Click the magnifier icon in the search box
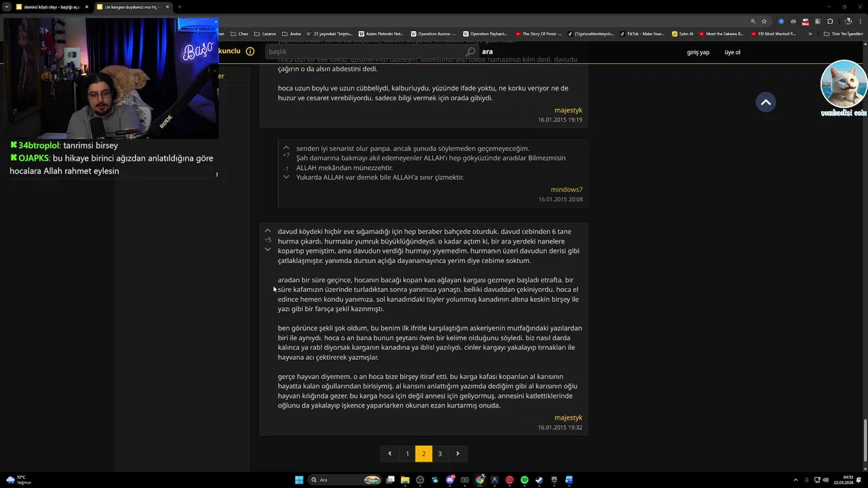Image resolution: width=868 pixels, height=488 pixels. pos(471,52)
